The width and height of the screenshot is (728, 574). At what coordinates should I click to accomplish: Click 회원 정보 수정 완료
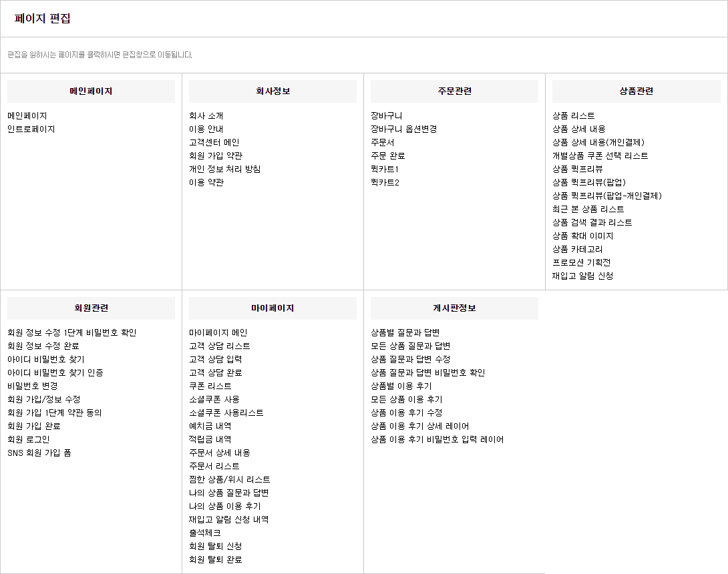coord(43,346)
